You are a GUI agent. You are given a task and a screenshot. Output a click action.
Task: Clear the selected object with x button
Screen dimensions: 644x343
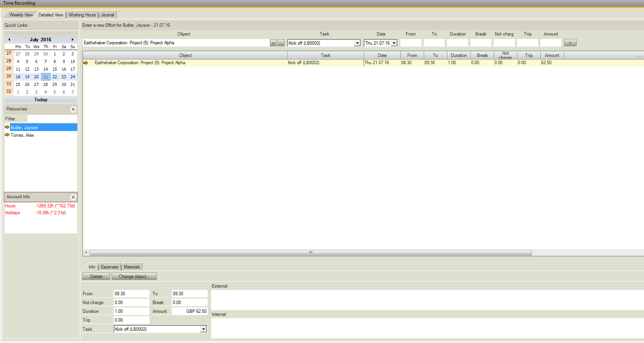tap(273, 43)
